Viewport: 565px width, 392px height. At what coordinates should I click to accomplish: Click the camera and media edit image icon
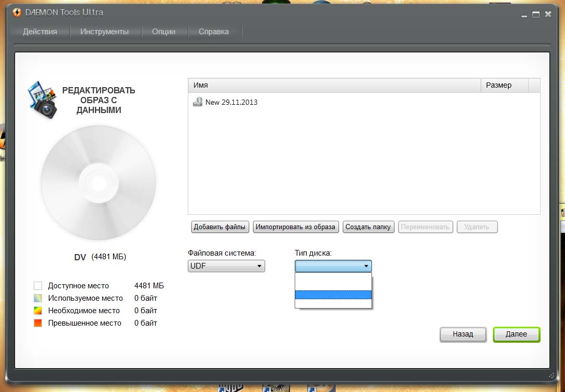pos(42,100)
